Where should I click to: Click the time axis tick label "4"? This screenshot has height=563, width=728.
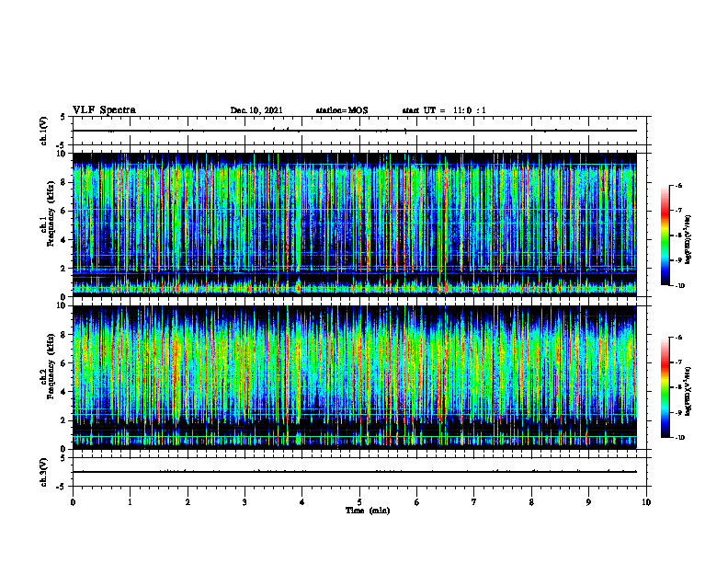(x=302, y=502)
